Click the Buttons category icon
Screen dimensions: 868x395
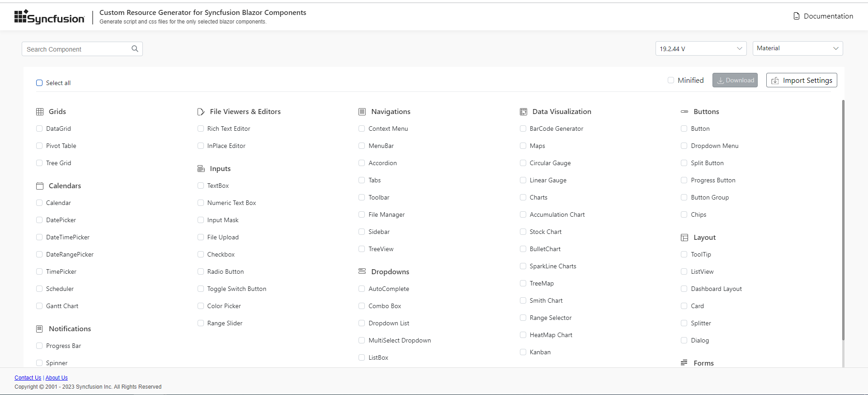(x=684, y=112)
